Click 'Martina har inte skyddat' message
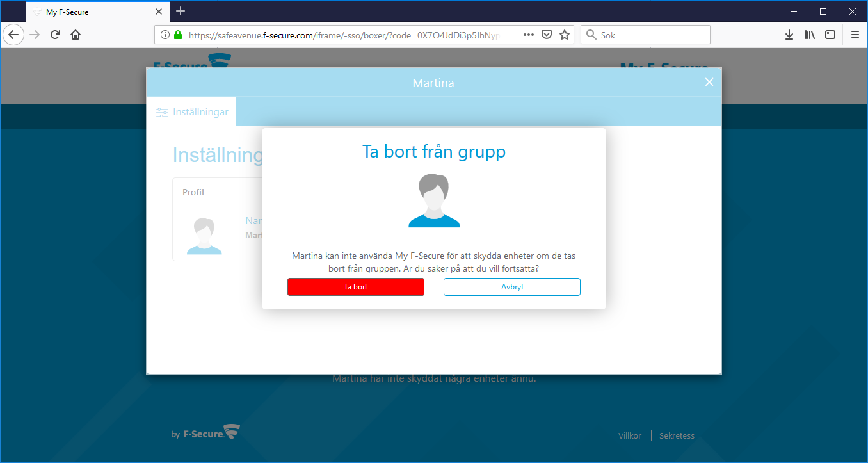The height and width of the screenshot is (463, 868). pos(434,378)
